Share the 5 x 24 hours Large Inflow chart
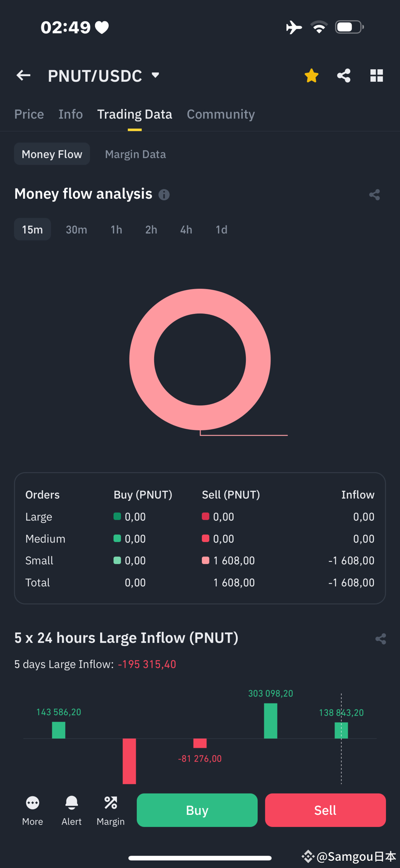Screen dimensions: 400x868 [x=381, y=639]
